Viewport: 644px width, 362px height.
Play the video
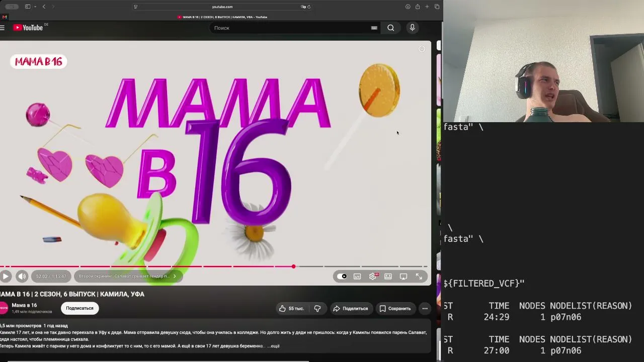[6, 276]
